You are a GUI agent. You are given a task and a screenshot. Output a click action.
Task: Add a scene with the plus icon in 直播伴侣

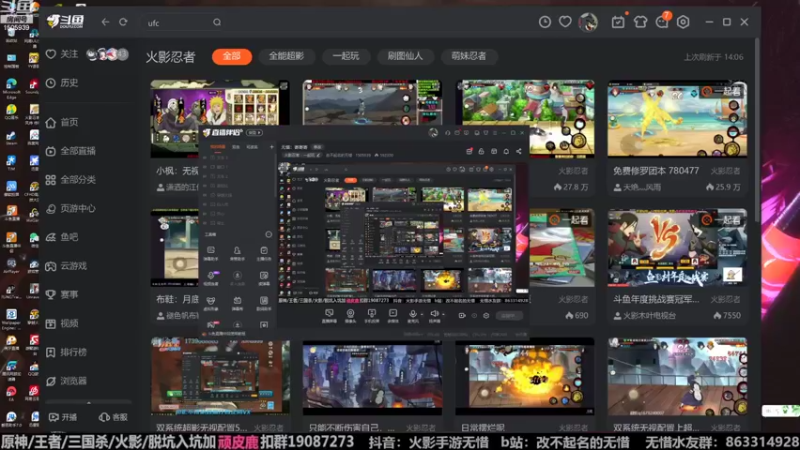pyautogui.click(x=271, y=147)
